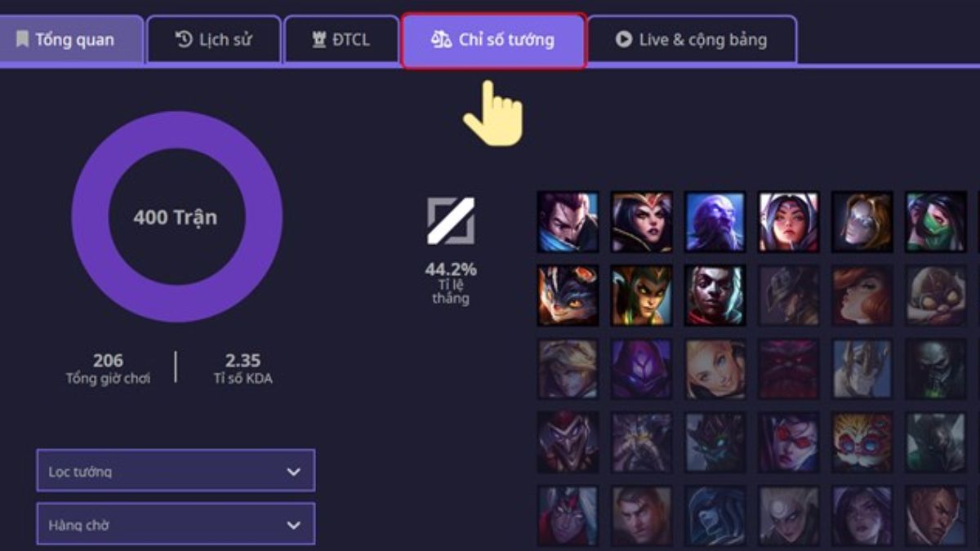The height and width of the screenshot is (551, 980).
Task: Expand the Hàng chờ dropdown
Action: [x=176, y=525]
